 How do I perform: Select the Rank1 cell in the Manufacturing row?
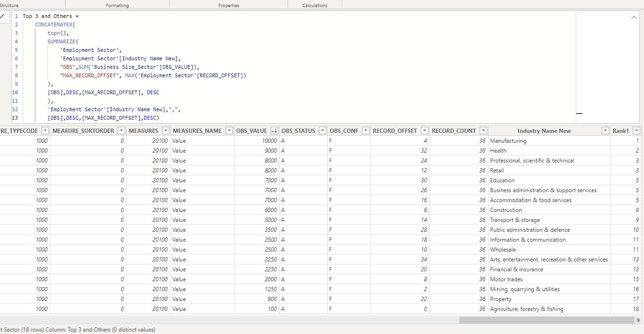[626, 141]
